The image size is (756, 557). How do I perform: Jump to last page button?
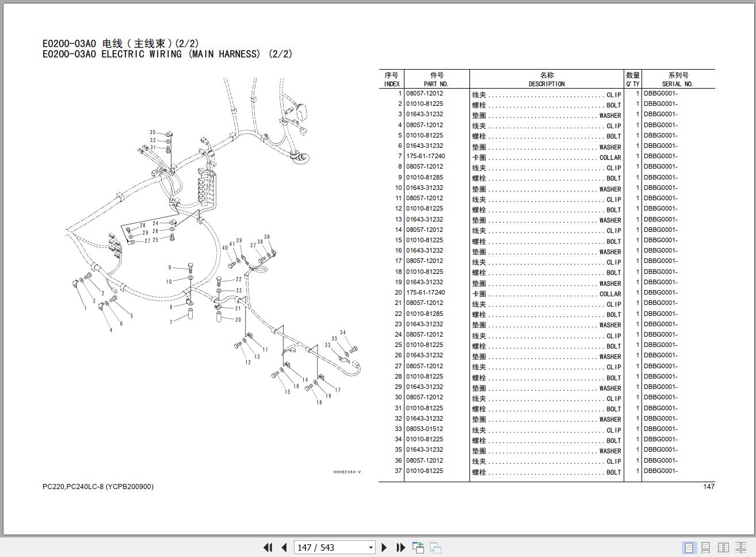coord(400,547)
